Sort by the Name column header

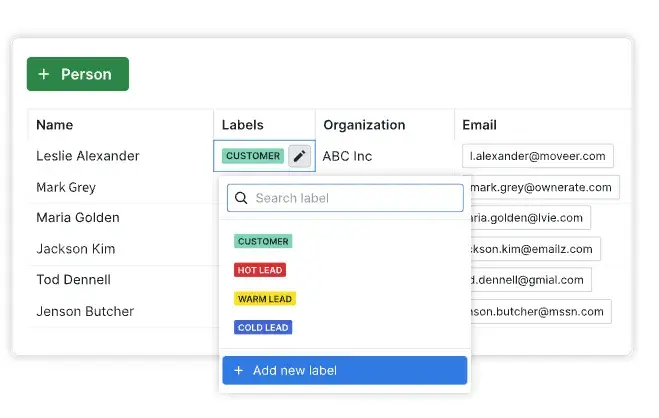[55, 125]
